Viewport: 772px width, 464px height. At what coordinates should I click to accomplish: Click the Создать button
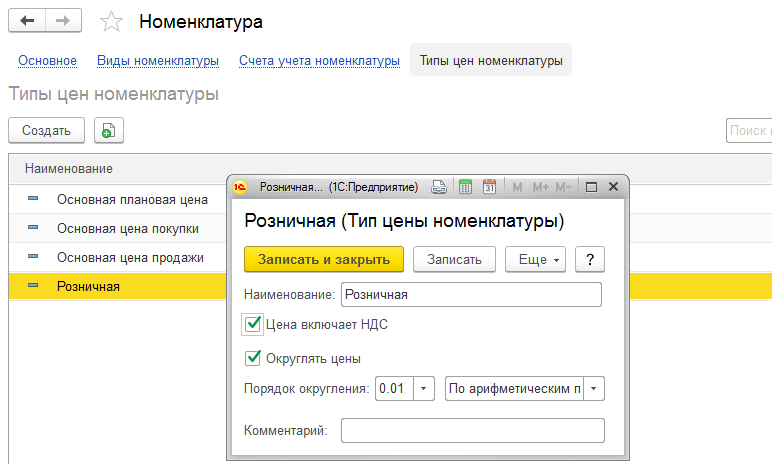[x=46, y=130]
